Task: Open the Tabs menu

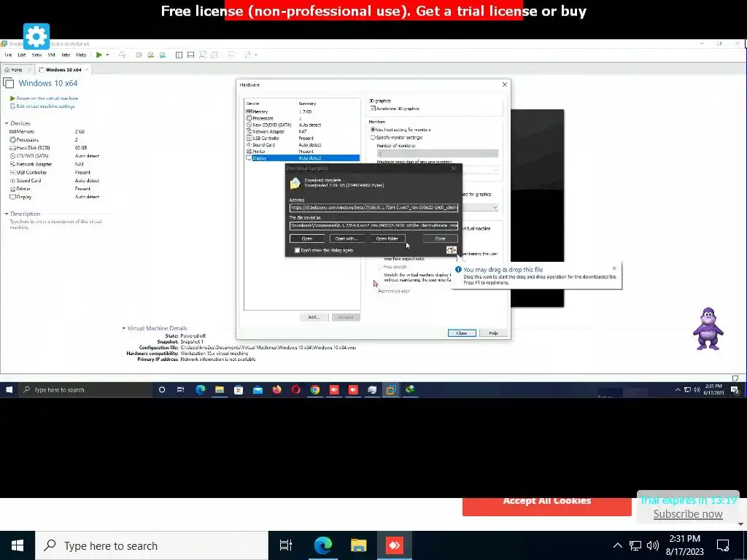Action: (x=66, y=55)
